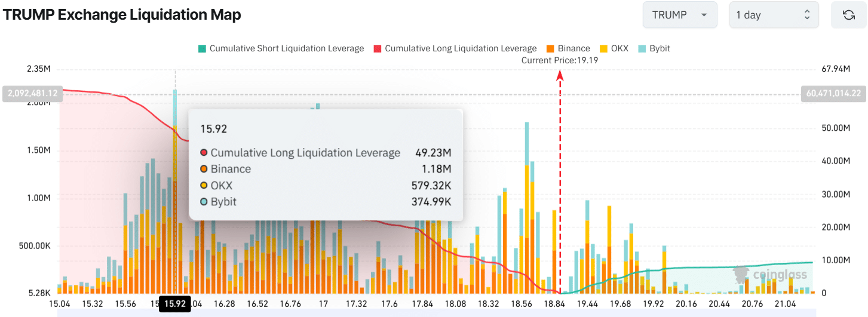Viewport: 868px width, 317px height.
Task: Open the 1 day timeframe selector
Action: coord(774,15)
